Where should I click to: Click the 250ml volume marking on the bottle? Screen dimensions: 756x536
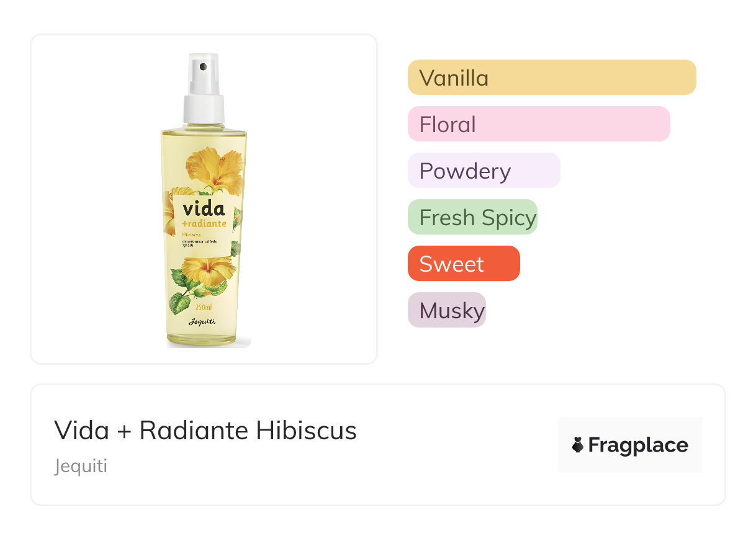pyautogui.click(x=204, y=308)
